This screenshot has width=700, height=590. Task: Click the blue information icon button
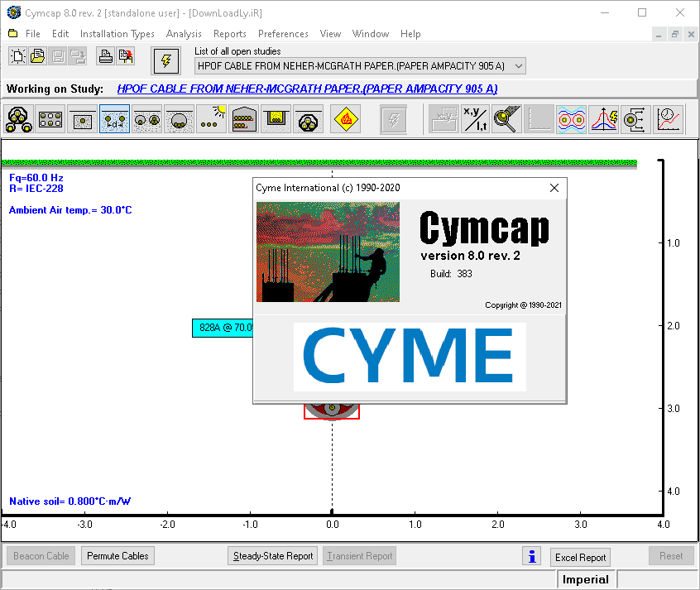click(x=532, y=556)
